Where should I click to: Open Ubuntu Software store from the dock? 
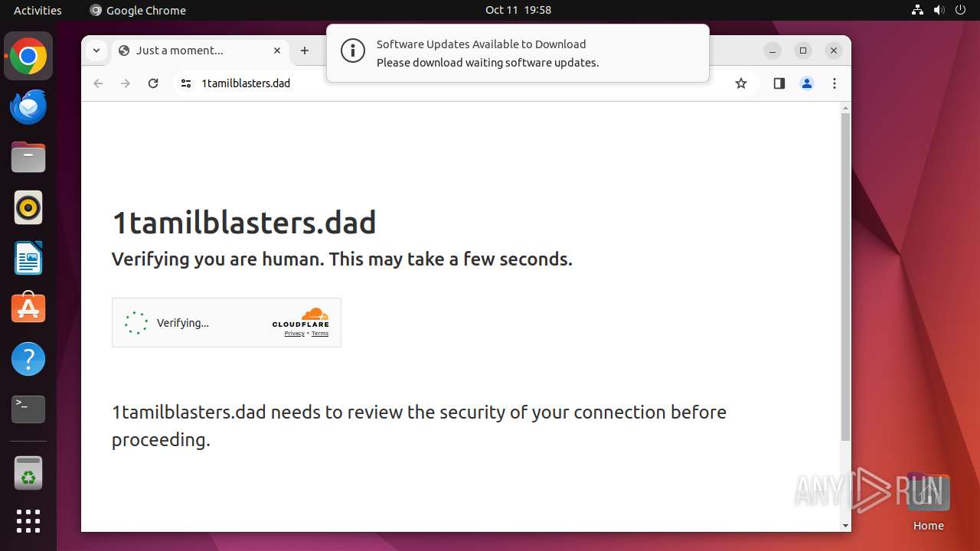point(28,308)
